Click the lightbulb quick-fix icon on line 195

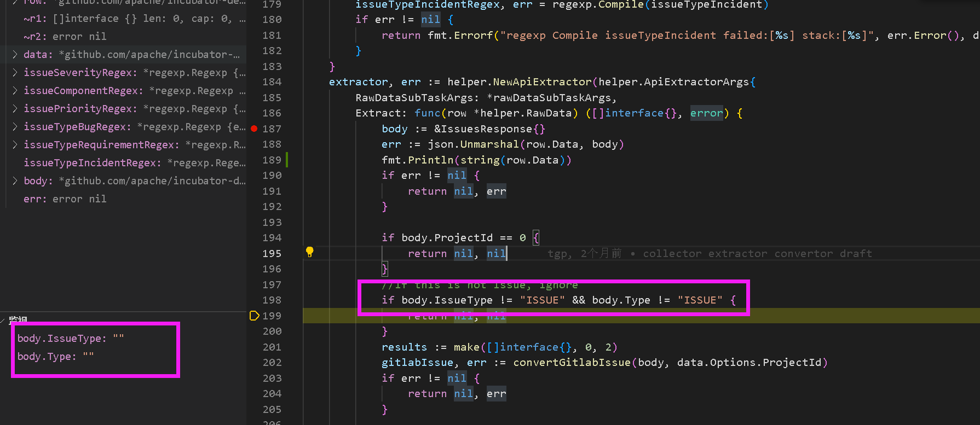click(x=309, y=252)
